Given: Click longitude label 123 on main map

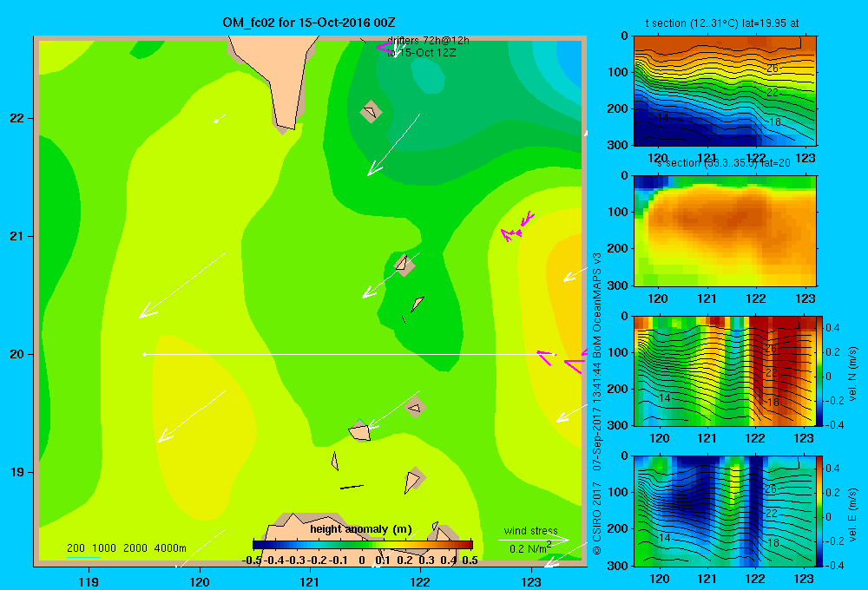Looking at the screenshot, I should 531,581.
